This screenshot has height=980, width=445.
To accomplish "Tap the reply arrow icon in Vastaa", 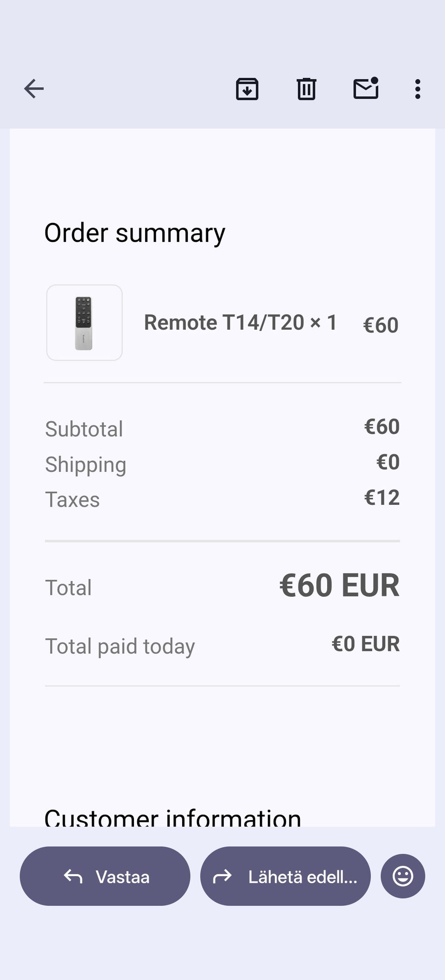I will 73,876.
